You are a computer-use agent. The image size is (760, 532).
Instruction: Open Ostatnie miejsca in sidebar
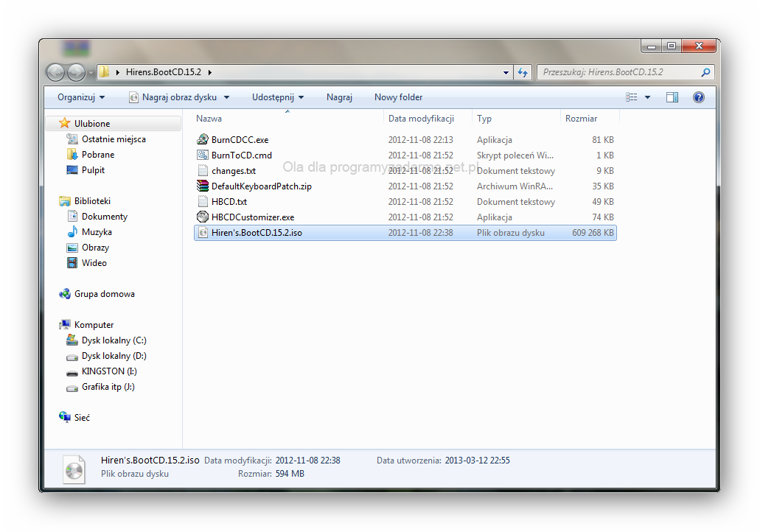[x=114, y=139]
